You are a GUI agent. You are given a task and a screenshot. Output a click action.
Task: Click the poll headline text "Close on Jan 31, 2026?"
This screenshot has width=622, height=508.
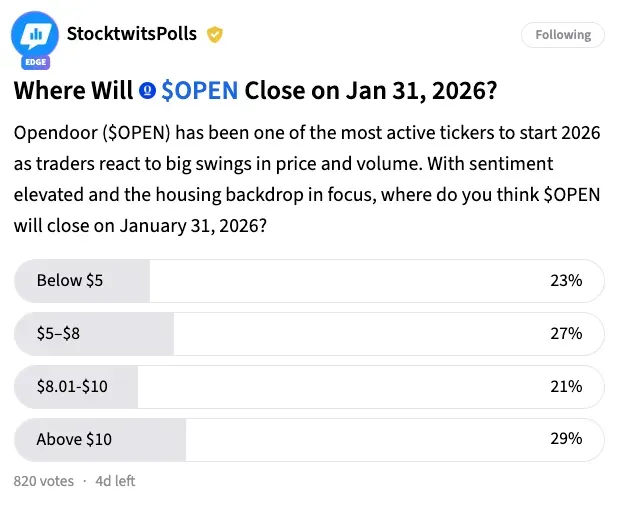pos(370,91)
